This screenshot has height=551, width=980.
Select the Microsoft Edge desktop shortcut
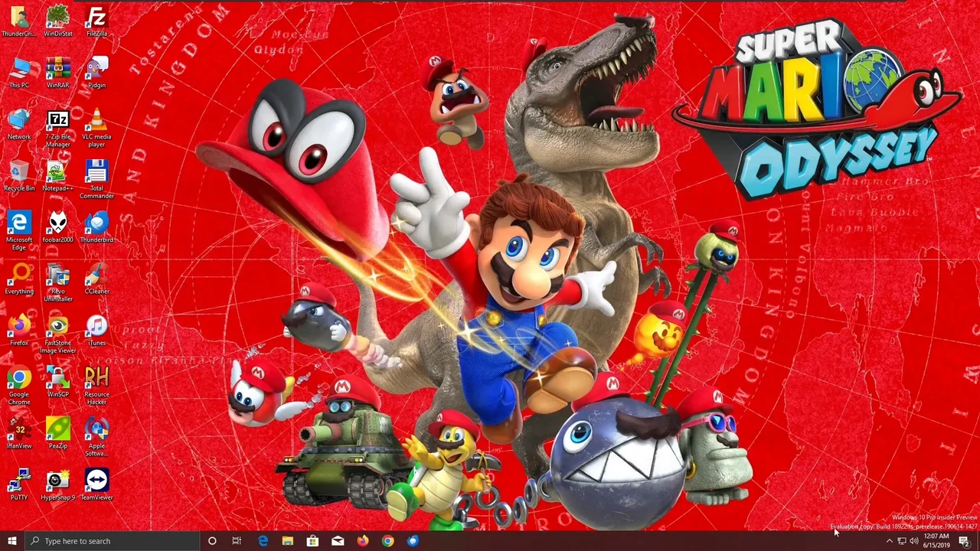coord(19,230)
